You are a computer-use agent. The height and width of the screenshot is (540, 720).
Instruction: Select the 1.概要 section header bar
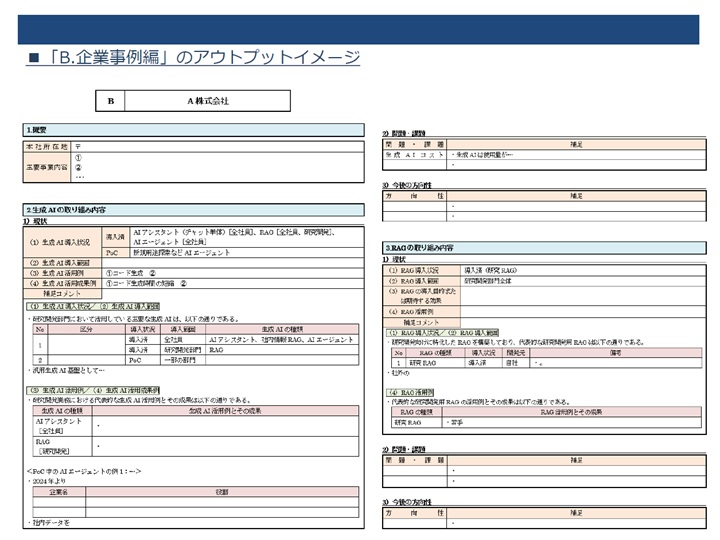coord(193,130)
